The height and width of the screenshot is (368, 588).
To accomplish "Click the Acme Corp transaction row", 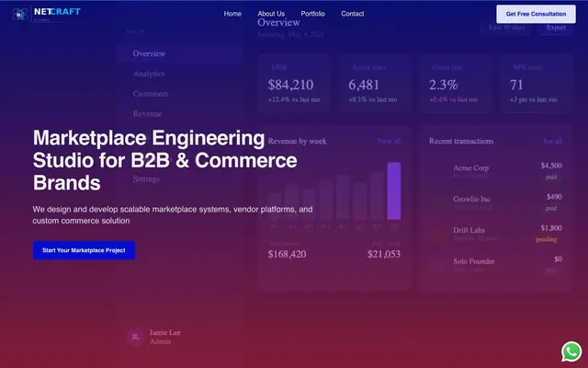I will (x=496, y=171).
